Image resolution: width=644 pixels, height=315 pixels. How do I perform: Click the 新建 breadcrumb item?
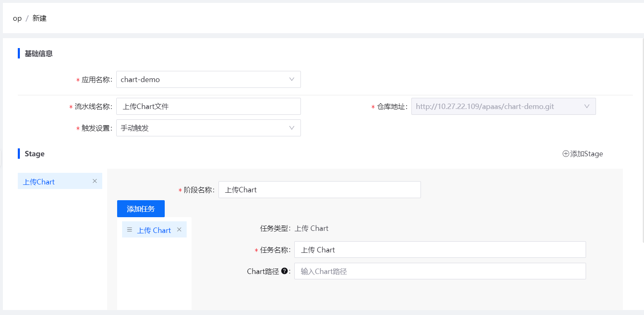pos(40,19)
